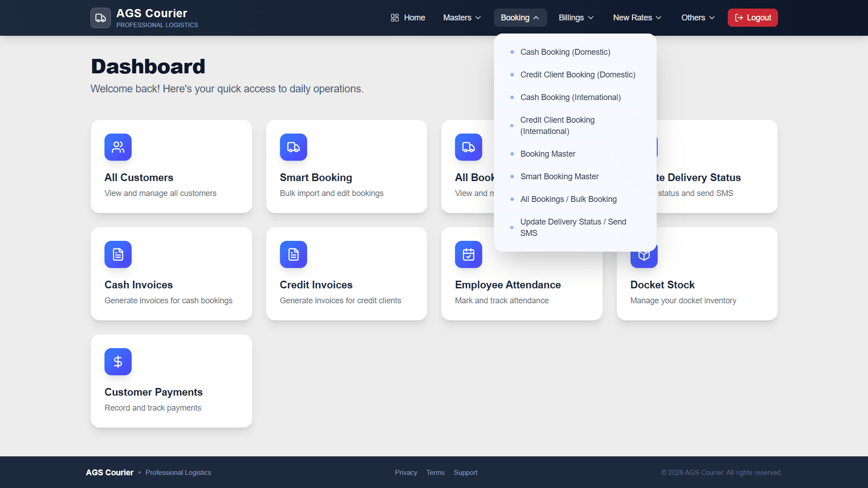Click the Logout button
Screen dimensions: 868x488
pos(752,17)
